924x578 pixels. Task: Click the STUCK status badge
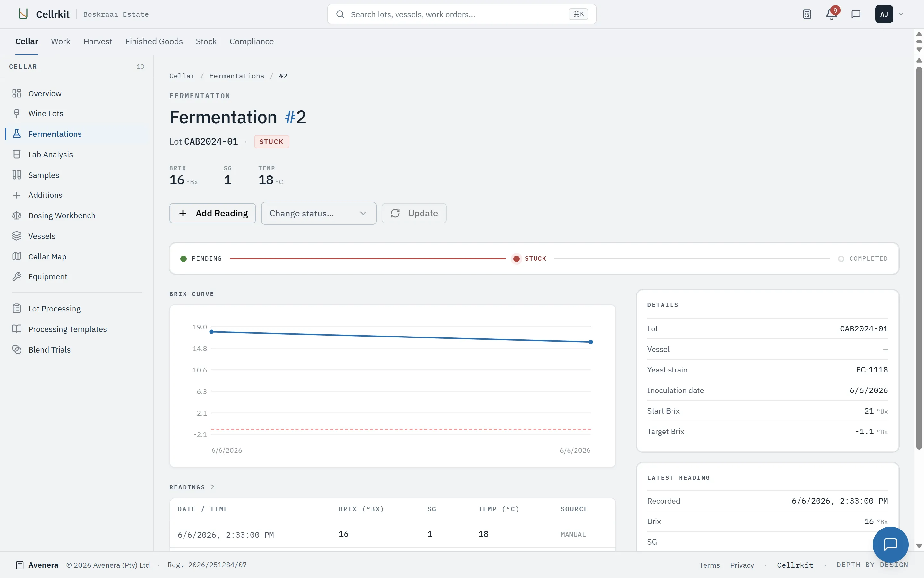pyautogui.click(x=271, y=141)
